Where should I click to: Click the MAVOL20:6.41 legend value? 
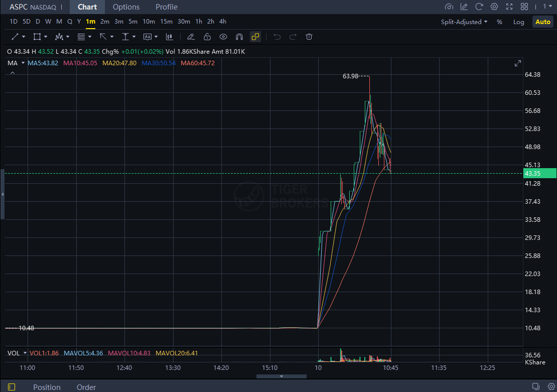(177, 353)
